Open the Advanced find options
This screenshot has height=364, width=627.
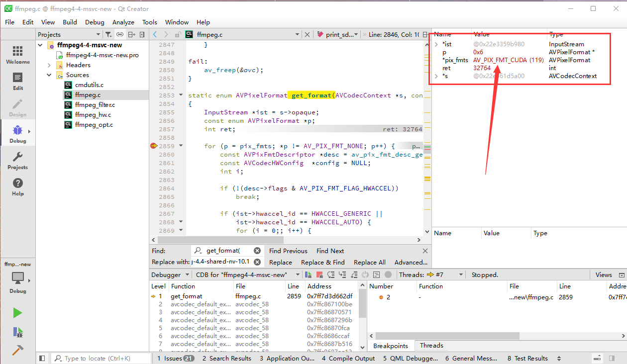(411, 262)
